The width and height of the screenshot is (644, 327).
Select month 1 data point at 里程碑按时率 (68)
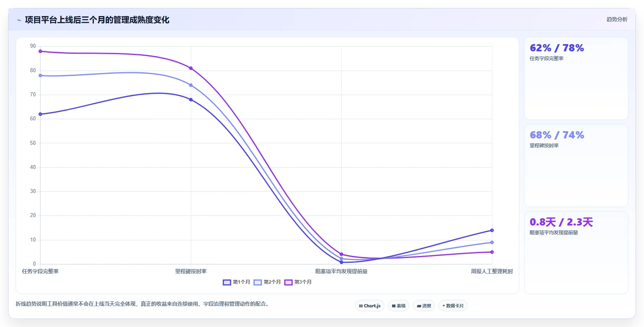(x=191, y=100)
